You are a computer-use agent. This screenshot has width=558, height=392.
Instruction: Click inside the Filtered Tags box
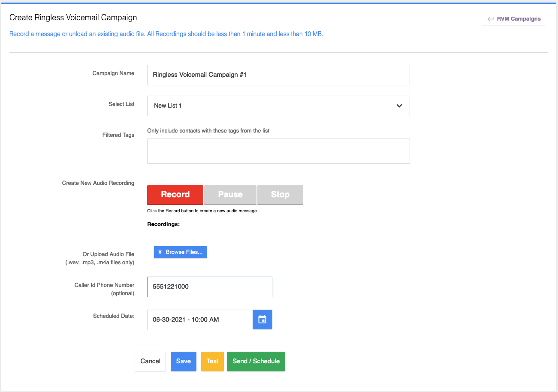click(278, 151)
